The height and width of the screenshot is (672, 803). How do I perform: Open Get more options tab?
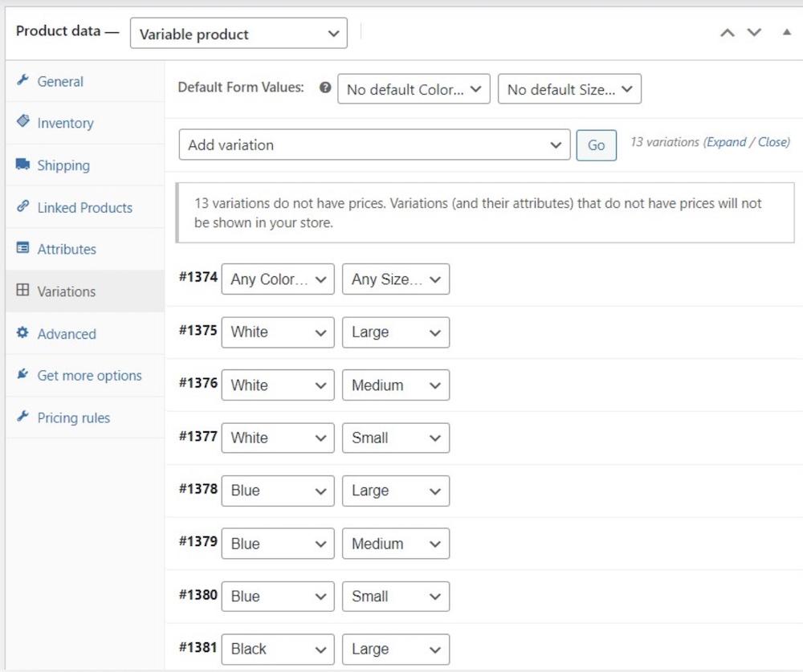[x=85, y=376]
